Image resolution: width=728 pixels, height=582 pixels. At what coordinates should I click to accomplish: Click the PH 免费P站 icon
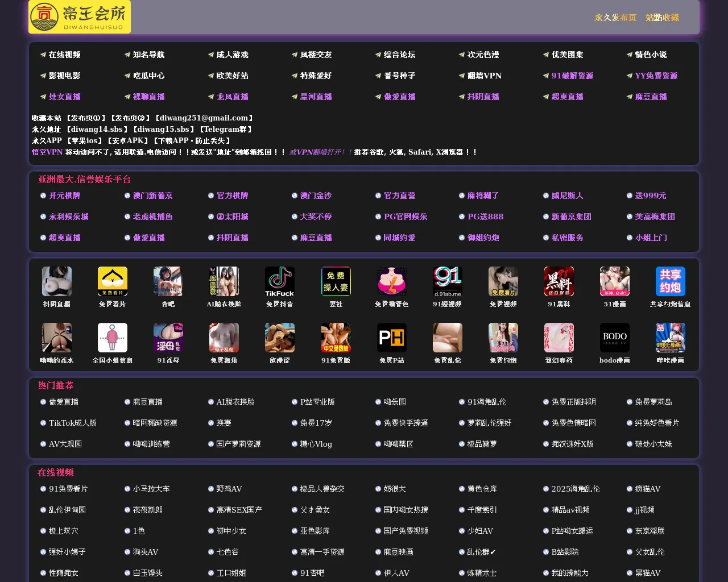click(391, 338)
